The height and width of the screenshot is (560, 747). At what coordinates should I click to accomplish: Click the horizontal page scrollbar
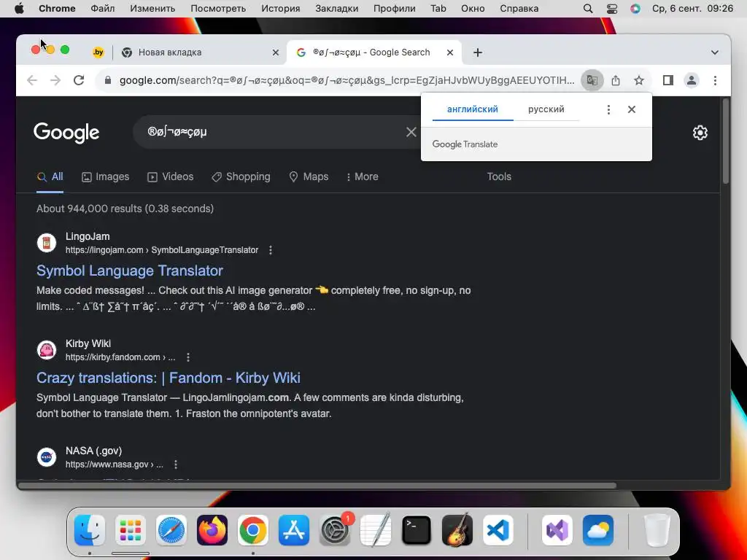click(x=317, y=486)
